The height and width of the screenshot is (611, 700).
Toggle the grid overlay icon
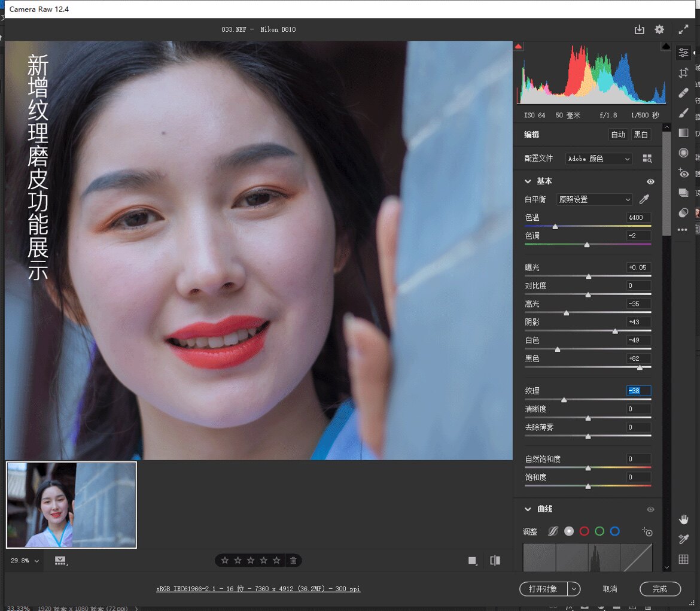(x=683, y=559)
